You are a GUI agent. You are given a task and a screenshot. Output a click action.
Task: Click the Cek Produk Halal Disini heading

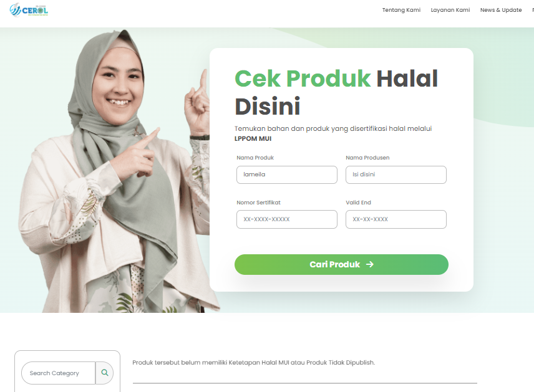click(x=336, y=93)
